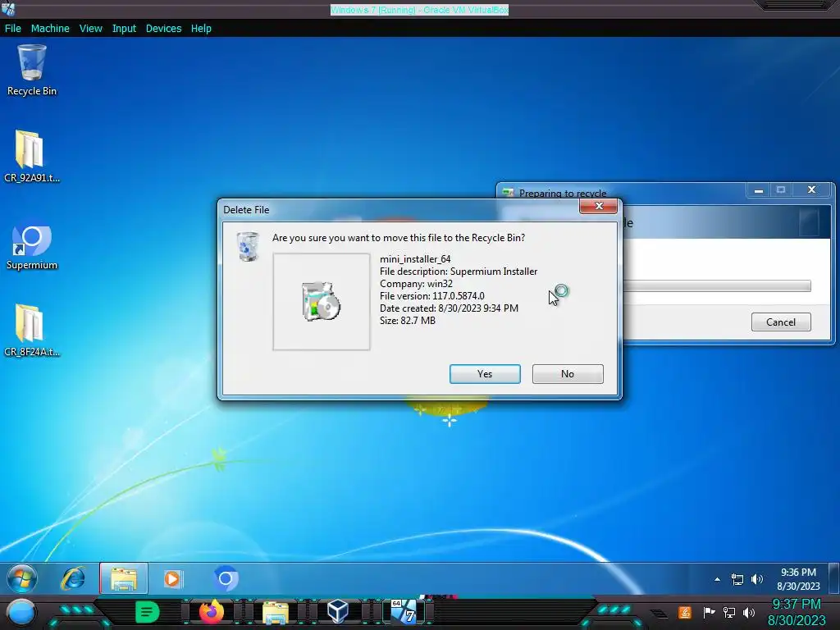Open File Explorer in host taskbar
This screenshot has height=630, width=840.
pyautogui.click(x=276, y=612)
